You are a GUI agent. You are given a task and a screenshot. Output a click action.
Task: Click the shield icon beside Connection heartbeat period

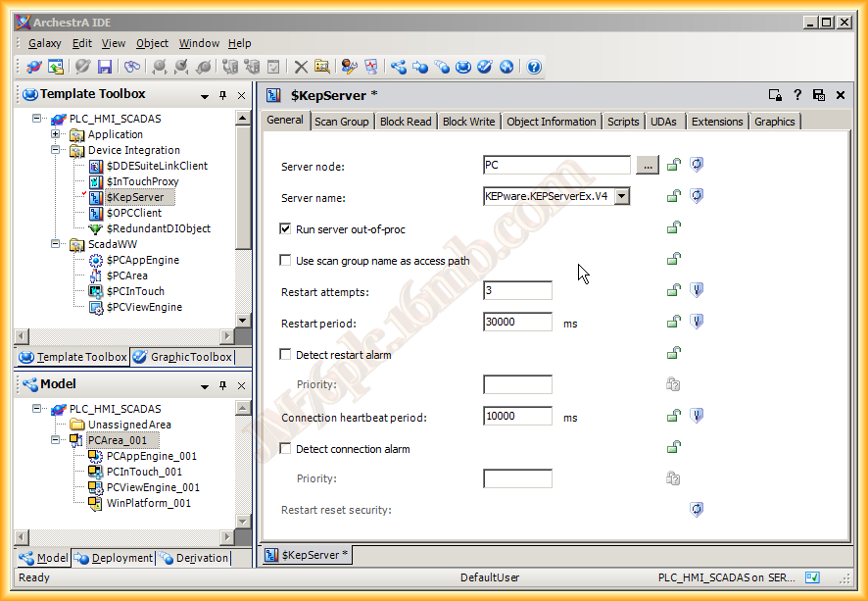coord(697,416)
